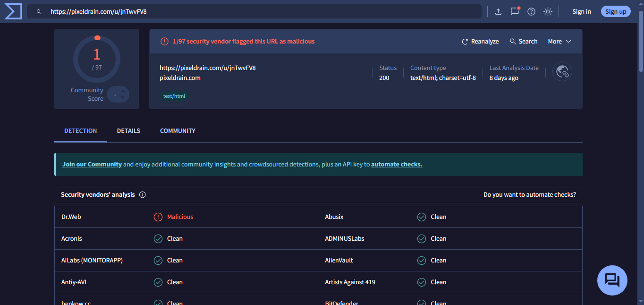The height and width of the screenshot is (305, 644).
Task: Click the Sign in link
Action: tap(582, 11)
